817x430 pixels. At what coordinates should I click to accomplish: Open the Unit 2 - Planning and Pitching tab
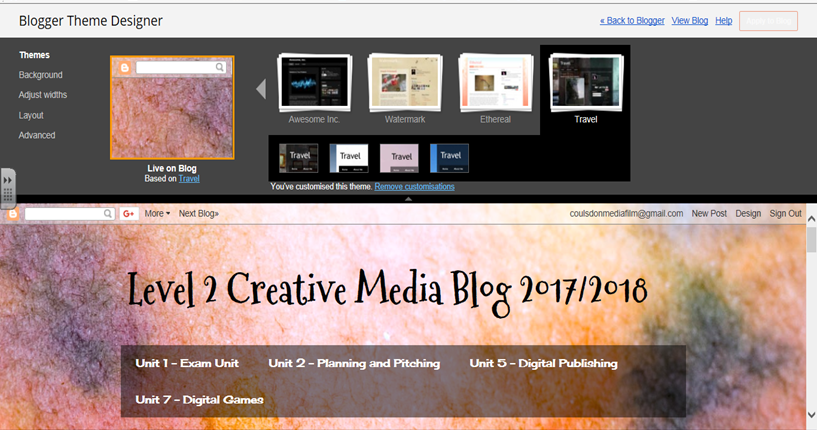(354, 363)
